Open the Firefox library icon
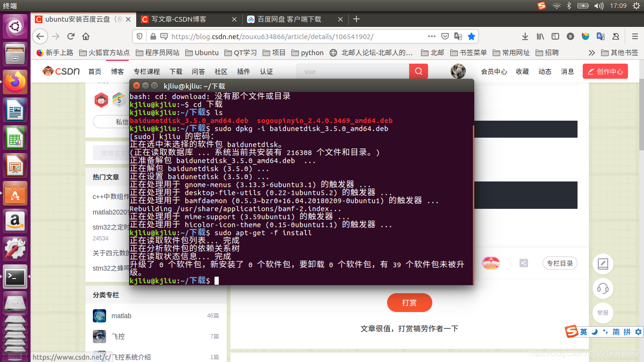644x362 pixels. (x=540, y=36)
